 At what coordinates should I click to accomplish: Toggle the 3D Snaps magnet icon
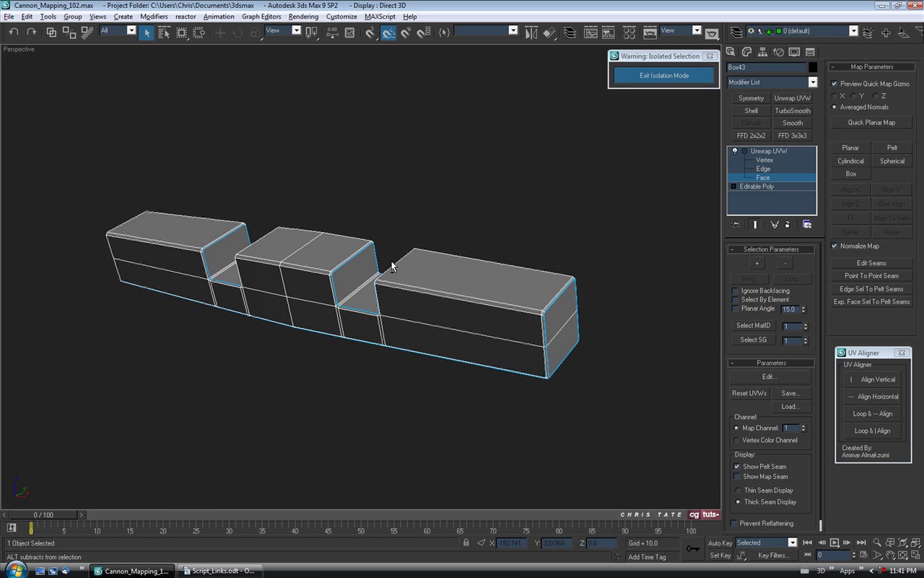pyautogui.click(x=370, y=32)
